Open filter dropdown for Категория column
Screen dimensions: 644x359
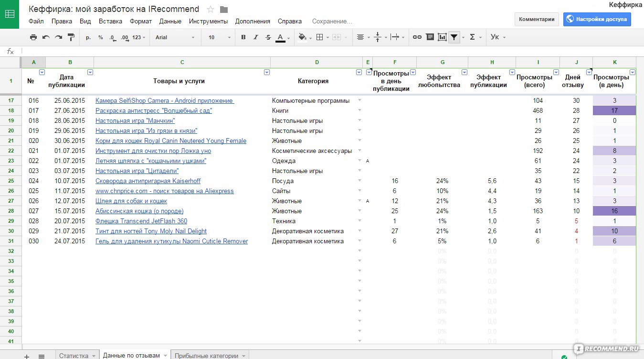click(359, 72)
